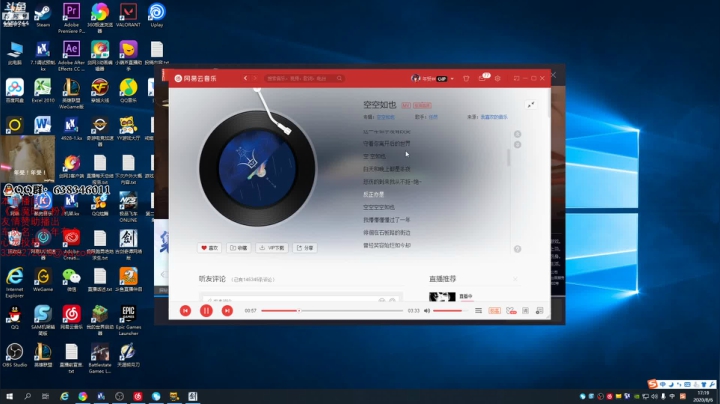The image size is (720, 404).
Task: Open the skin theme icon in title bar
Action: pyautogui.click(x=466, y=79)
